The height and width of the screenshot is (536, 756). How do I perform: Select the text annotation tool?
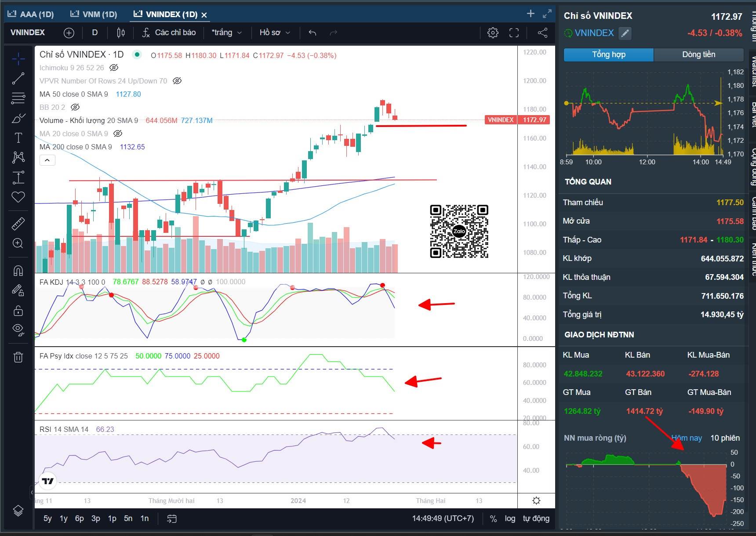(18, 138)
